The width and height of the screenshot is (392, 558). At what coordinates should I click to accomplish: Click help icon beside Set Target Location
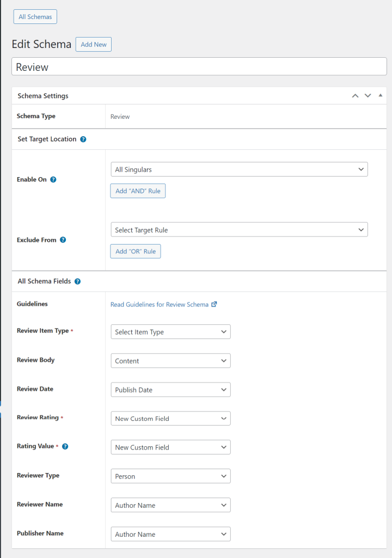tap(83, 139)
